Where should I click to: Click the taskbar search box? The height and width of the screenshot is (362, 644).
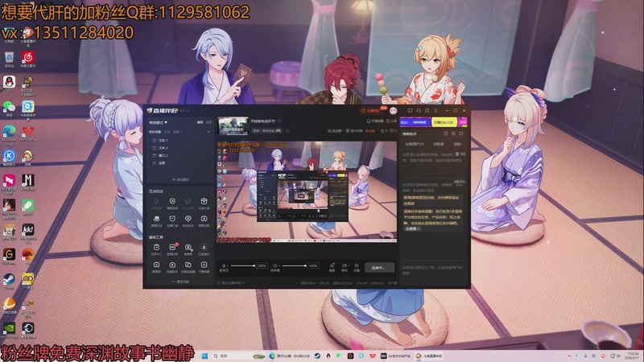point(238,356)
